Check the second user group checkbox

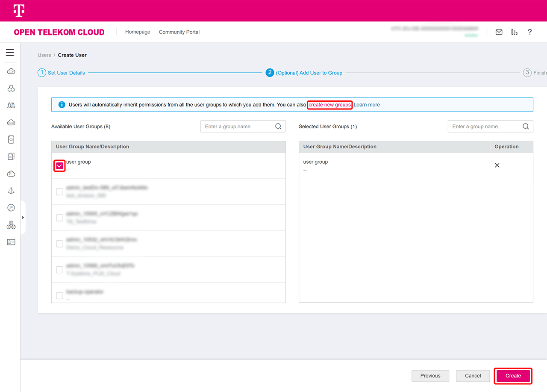59,192
